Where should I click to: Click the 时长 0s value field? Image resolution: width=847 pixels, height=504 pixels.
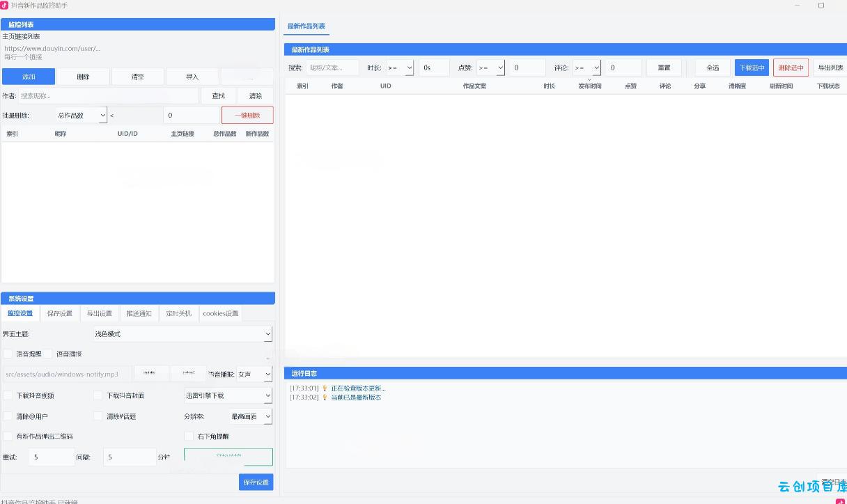(434, 68)
